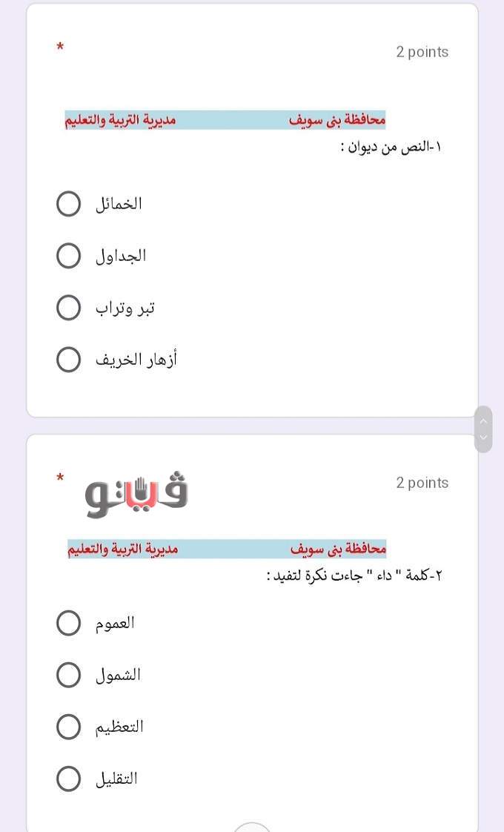Click the question text about كلمة داء
504x832 pixels.
click(354, 575)
